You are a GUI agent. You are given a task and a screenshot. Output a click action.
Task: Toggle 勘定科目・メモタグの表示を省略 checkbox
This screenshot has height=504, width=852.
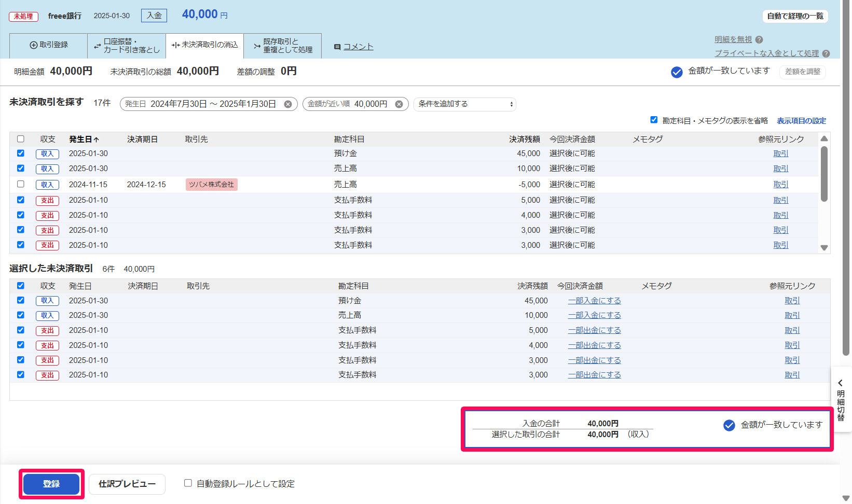pos(654,120)
